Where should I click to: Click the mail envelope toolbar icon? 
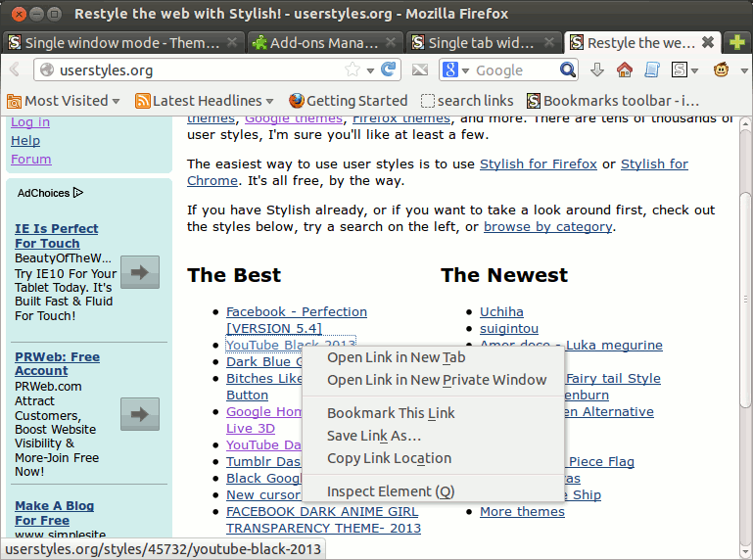coord(419,70)
